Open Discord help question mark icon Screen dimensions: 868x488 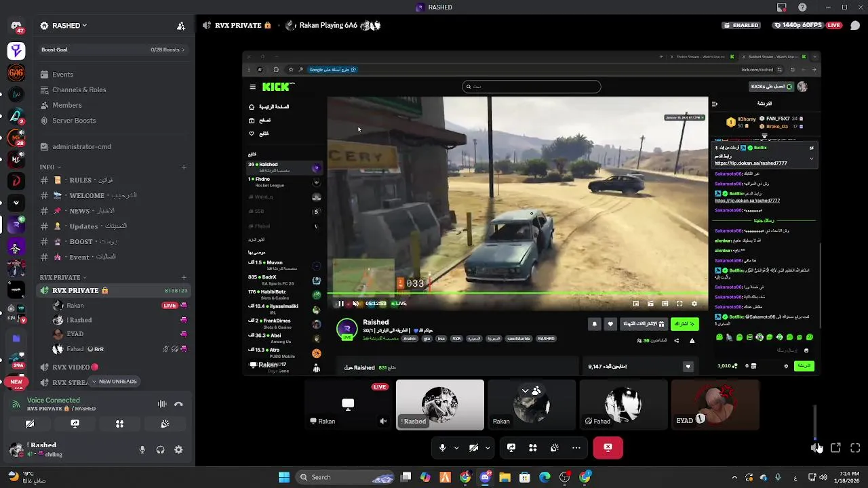[x=803, y=7]
